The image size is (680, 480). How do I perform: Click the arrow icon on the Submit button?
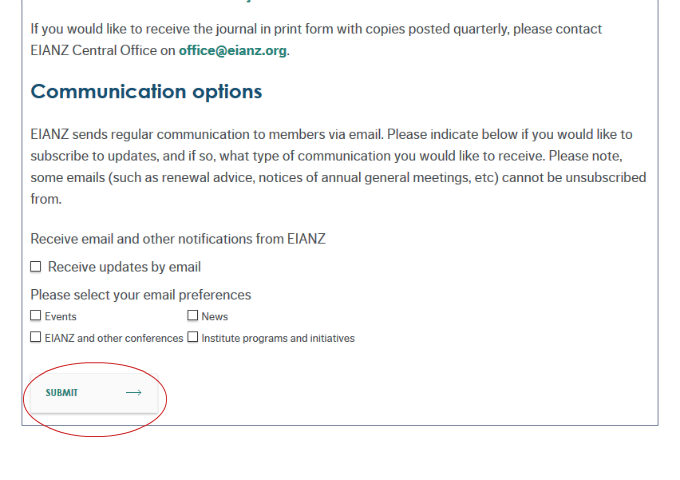pyautogui.click(x=133, y=393)
